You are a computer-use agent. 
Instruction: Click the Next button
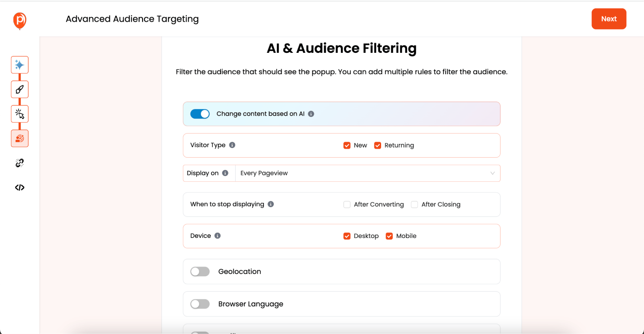[609, 19]
